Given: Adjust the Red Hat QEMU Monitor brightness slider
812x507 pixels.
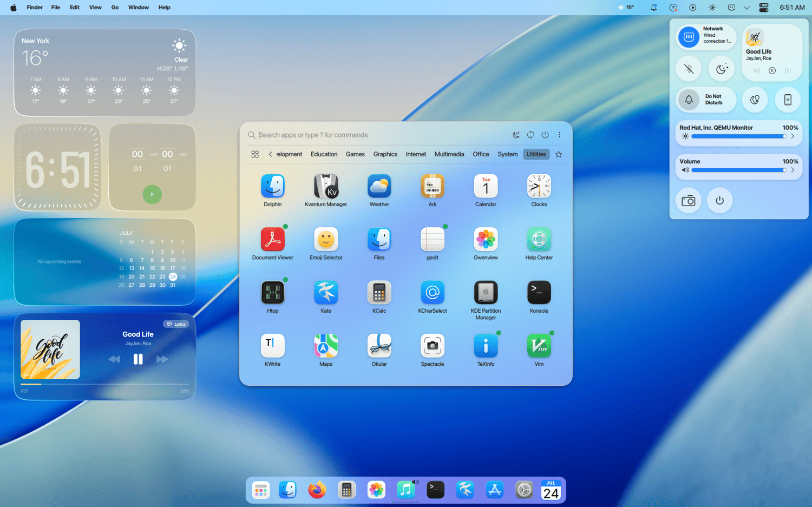Looking at the screenshot, I should pyautogui.click(x=739, y=136).
